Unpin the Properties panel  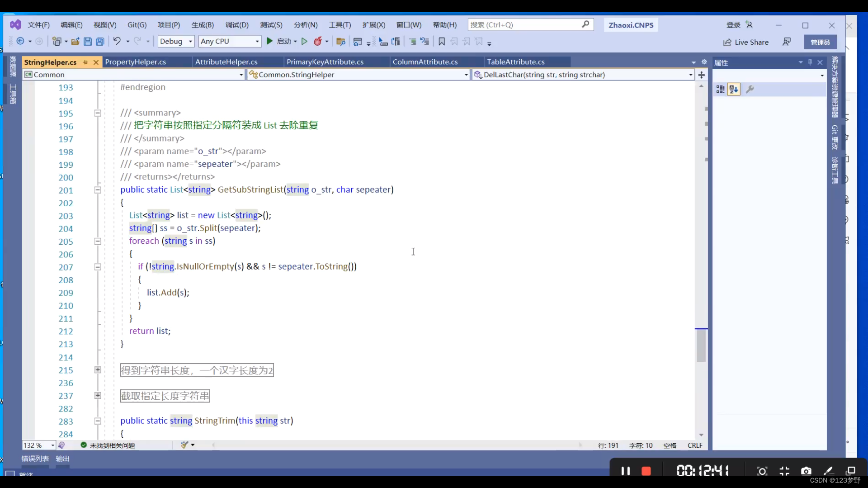[810, 62]
